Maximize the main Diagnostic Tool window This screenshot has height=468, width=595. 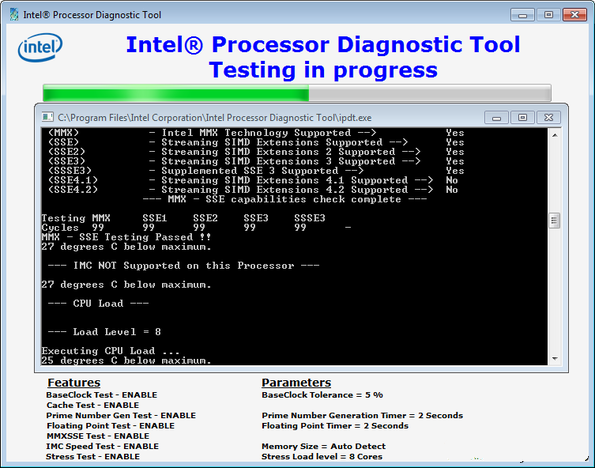coord(548,15)
